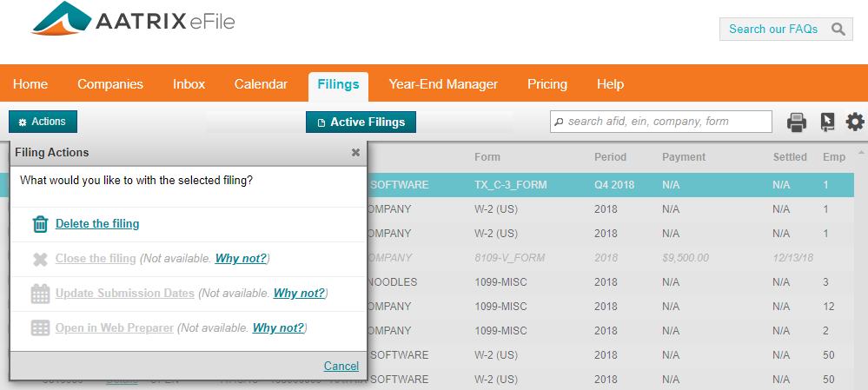The image size is (868, 390).
Task: Open the Year-End Manager tab
Action: [x=443, y=84]
